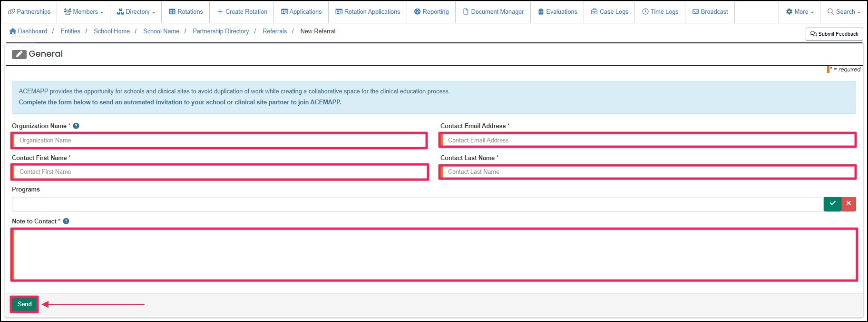Click School Home breadcrumb link
868x322 pixels.
112,31
